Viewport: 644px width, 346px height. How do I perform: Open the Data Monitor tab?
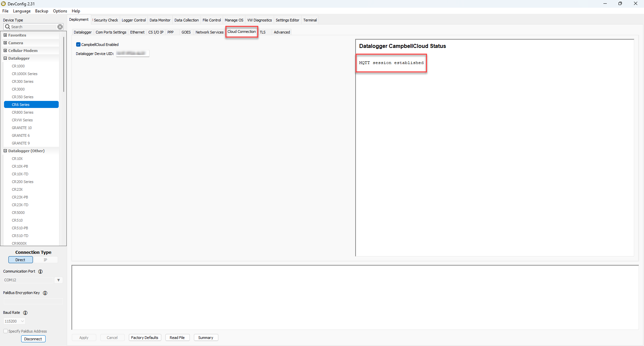tap(160, 20)
